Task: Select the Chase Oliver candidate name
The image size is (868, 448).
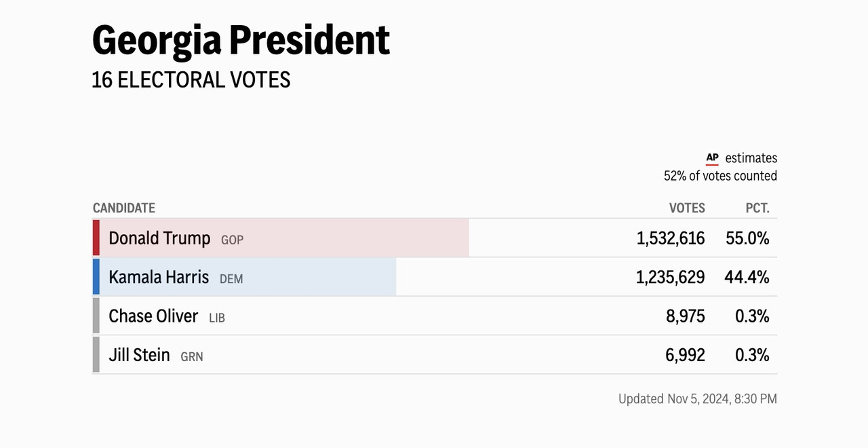Action: tap(153, 316)
